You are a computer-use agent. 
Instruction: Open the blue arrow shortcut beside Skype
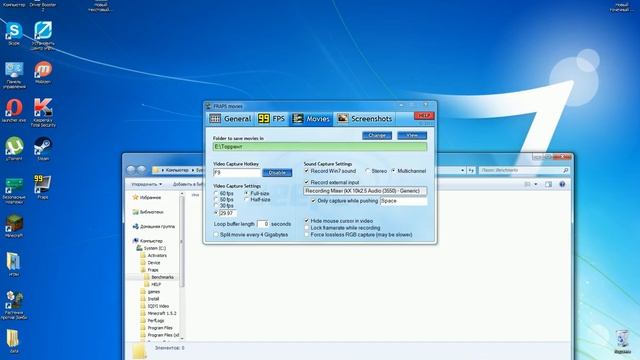click(x=43, y=36)
